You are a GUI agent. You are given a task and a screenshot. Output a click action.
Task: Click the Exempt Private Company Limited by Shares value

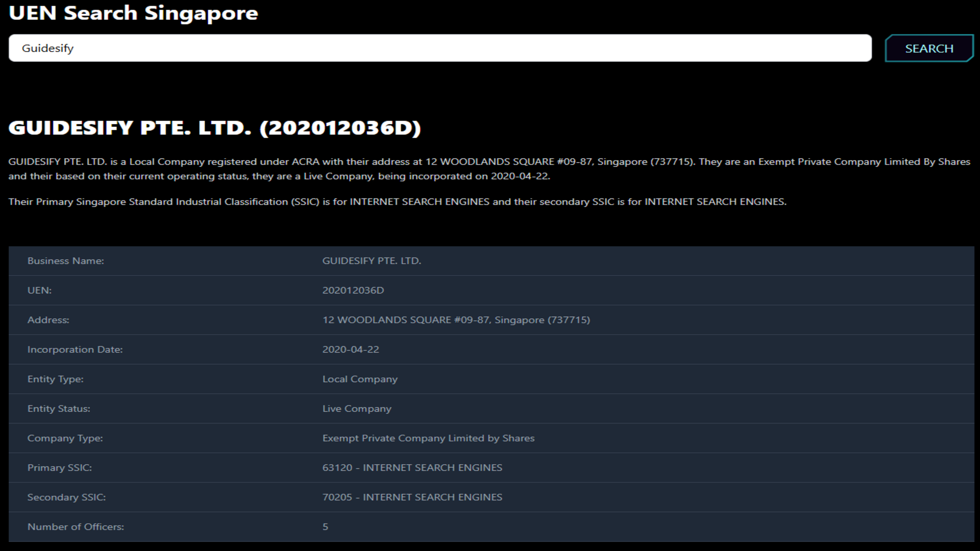pos(428,438)
